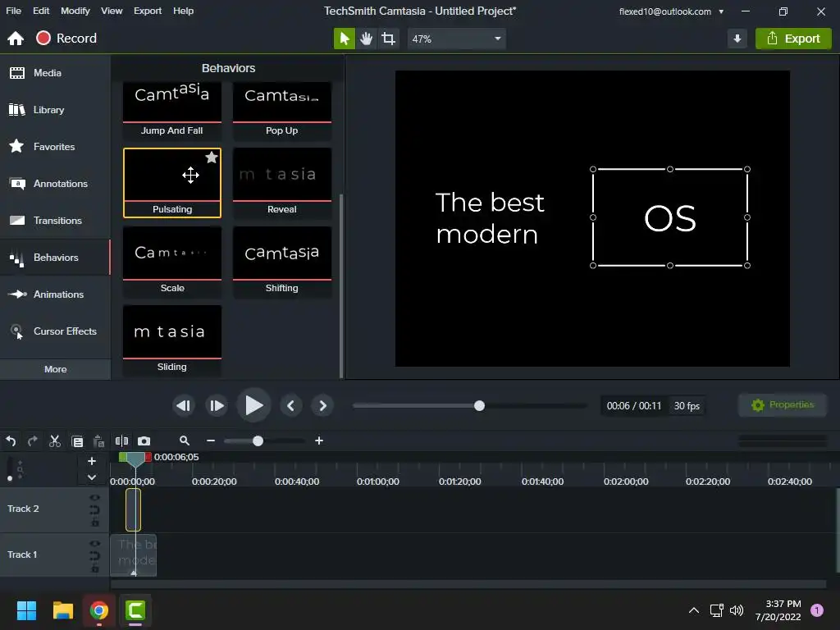Activate the hand pan tool
This screenshot has width=840, height=630.
[367, 39]
